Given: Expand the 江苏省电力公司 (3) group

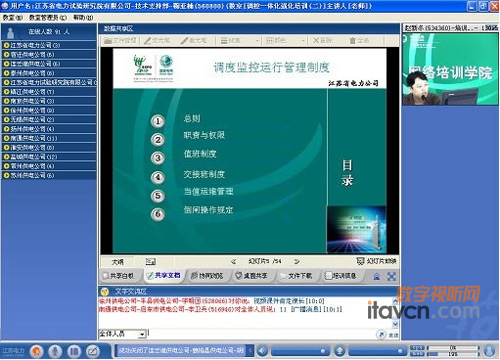Looking at the screenshot, I should coord(6,45).
